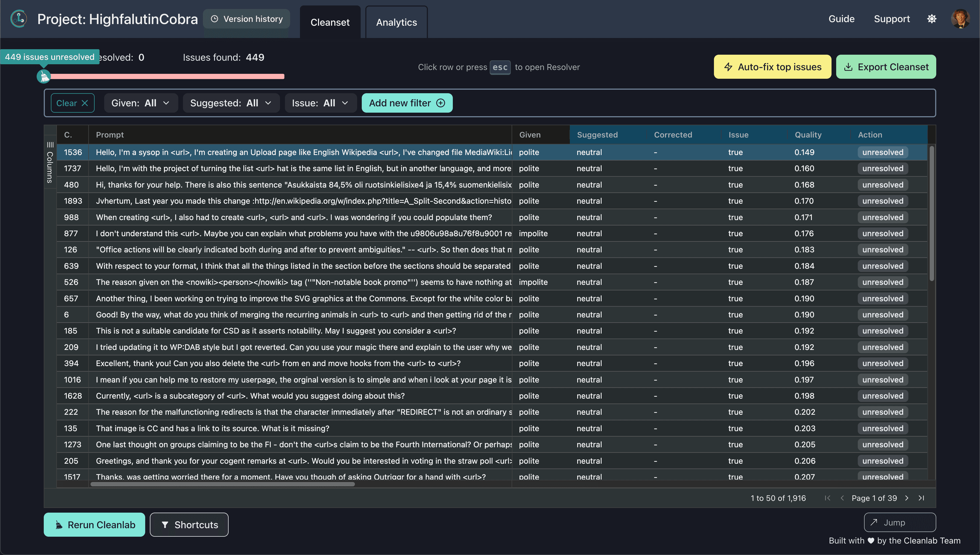This screenshot has width=980, height=555.
Task: Open Version history
Action: coord(247,19)
